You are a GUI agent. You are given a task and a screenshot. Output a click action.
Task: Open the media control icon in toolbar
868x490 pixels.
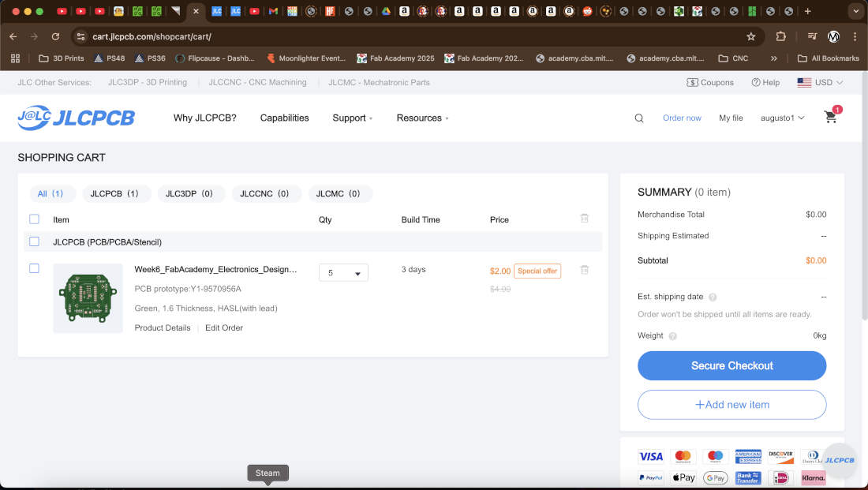tap(812, 36)
